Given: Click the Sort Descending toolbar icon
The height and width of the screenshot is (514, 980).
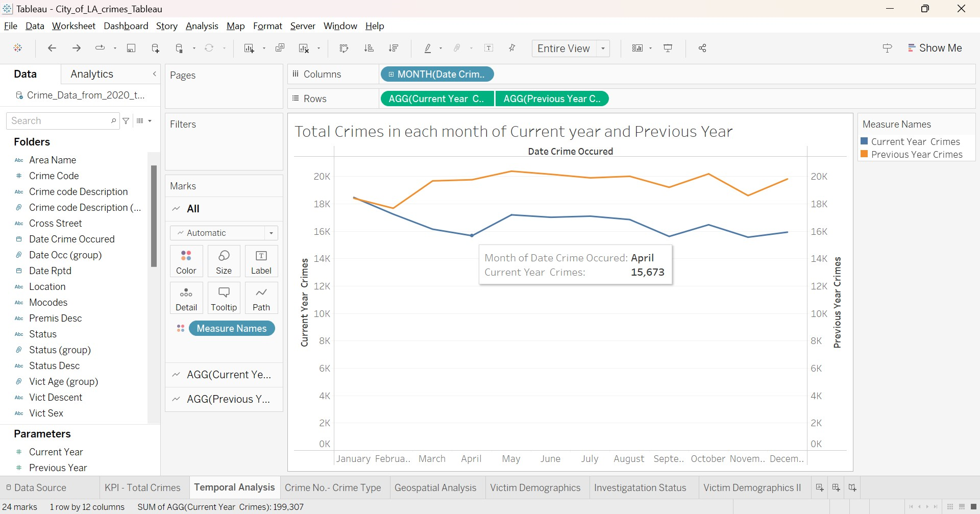Looking at the screenshot, I should 394,48.
